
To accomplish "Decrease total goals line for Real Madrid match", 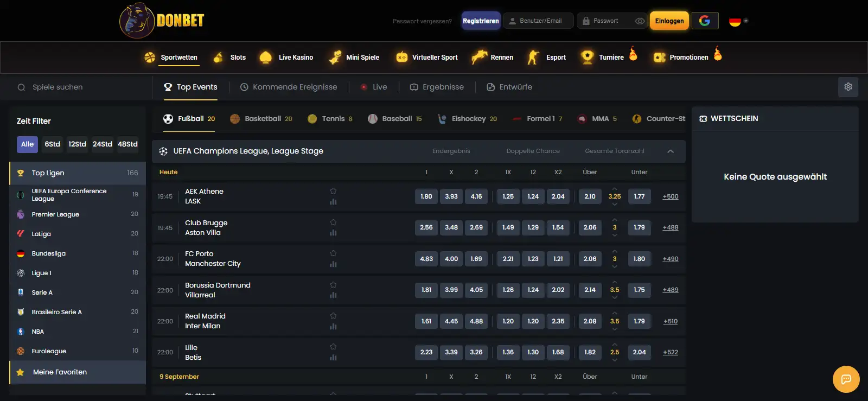I will pyautogui.click(x=615, y=329).
